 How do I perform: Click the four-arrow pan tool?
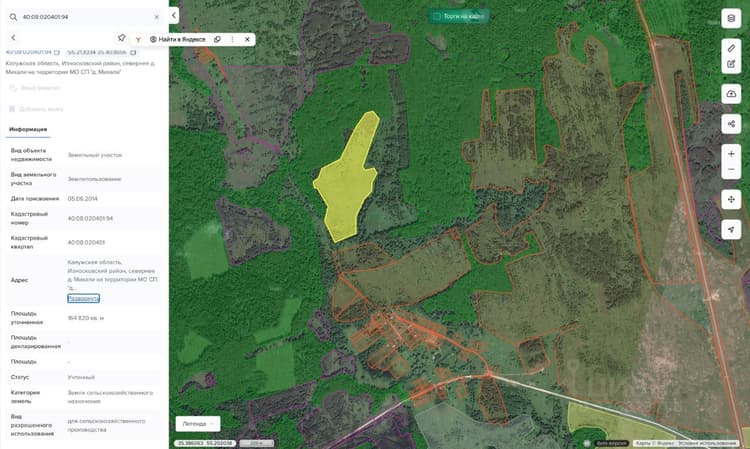(731, 199)
